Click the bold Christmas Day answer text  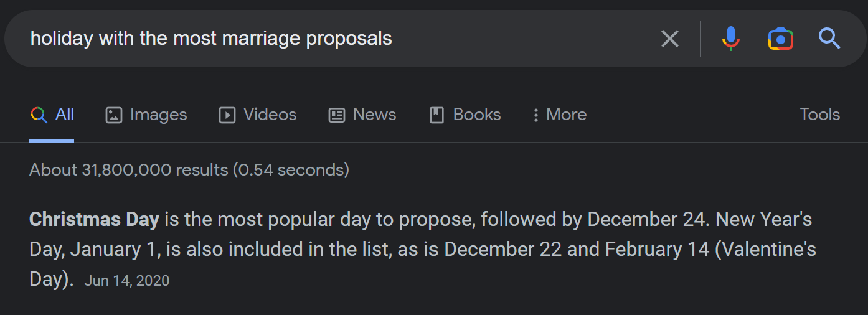pyautogui.click(x=94, y=220)
